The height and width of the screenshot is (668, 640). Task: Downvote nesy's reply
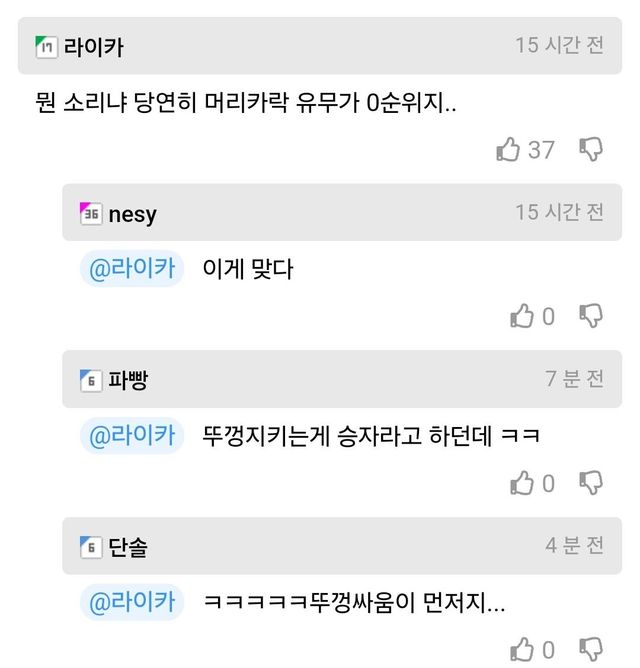(x=591, y=317)
